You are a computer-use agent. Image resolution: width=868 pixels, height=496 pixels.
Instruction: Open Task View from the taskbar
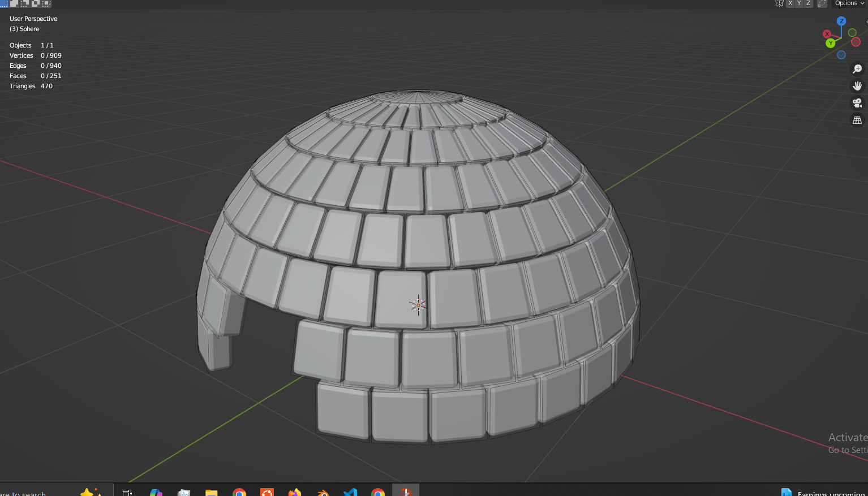tap(127, 492)
